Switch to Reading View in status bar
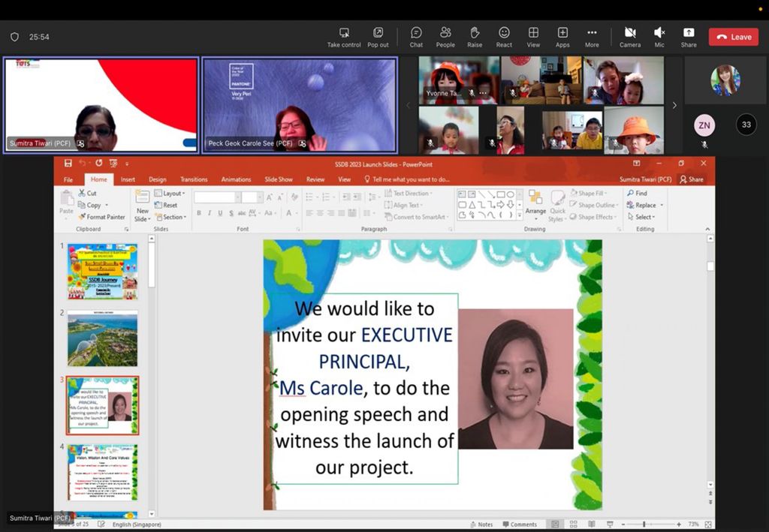 click(x=592, y=524)
